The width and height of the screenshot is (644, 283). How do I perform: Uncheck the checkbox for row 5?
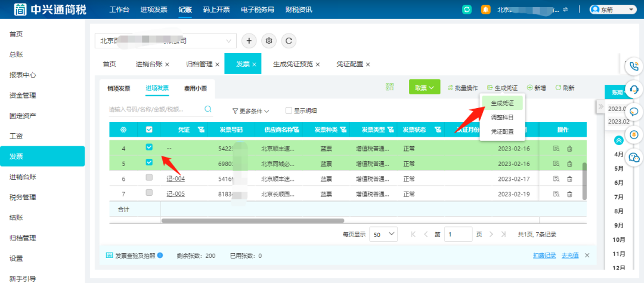pos(149,162)
